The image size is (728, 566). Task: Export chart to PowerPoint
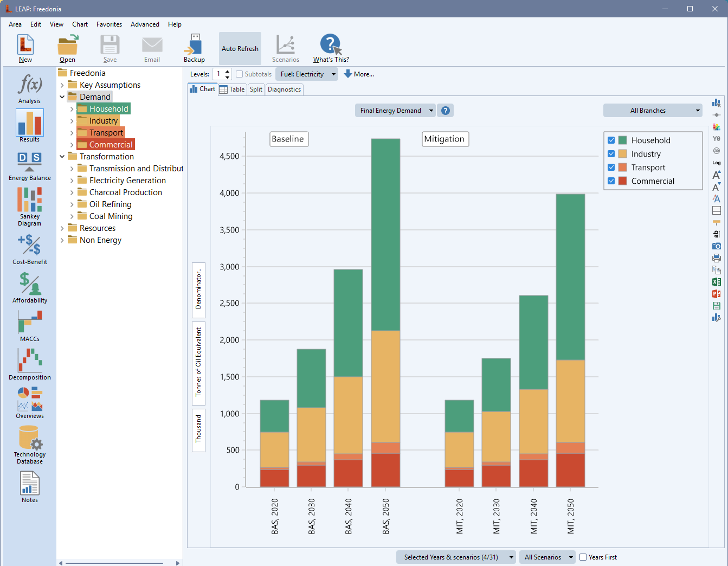pyautogui.click(x=716, y=294)
